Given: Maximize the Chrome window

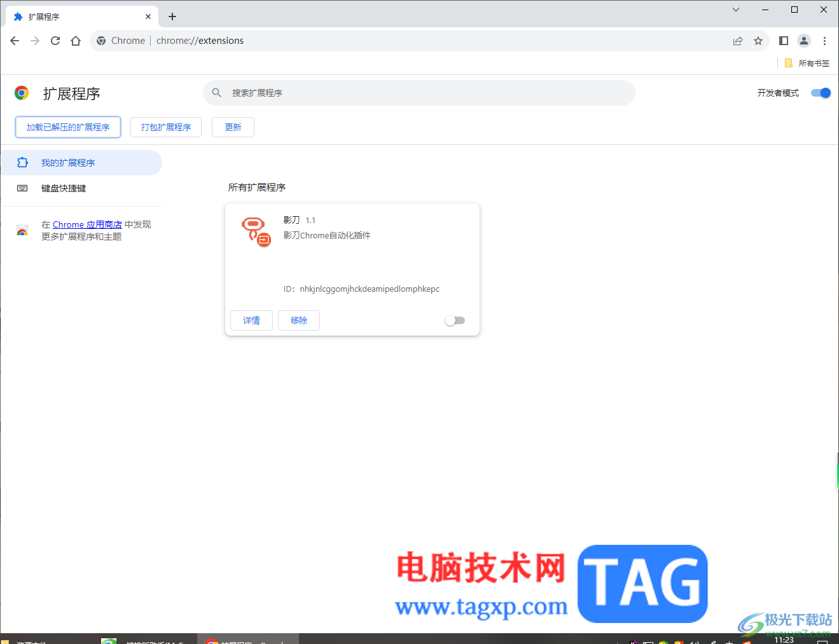Looking at the screenshot, I should click(794, 10).
